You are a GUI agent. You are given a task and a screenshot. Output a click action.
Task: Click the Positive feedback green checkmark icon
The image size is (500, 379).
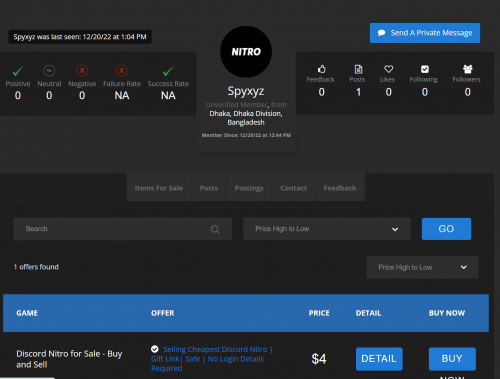tap(18, 71)
